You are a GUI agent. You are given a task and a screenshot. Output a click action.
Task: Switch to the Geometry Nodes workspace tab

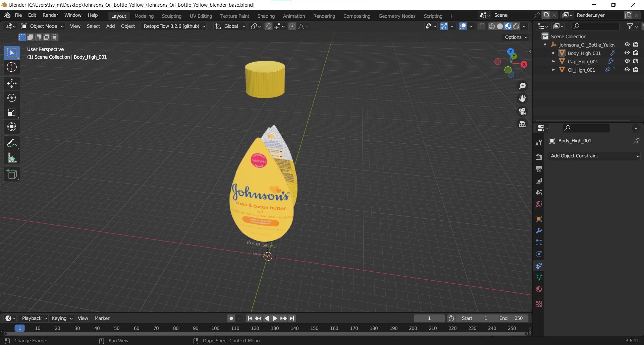click(397, 16)
